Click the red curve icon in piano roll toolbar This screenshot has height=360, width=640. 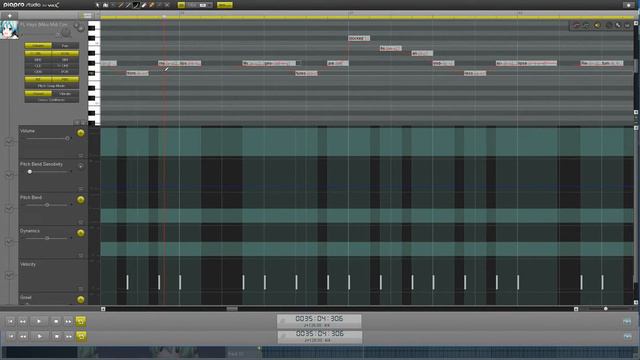pos(576,26)
